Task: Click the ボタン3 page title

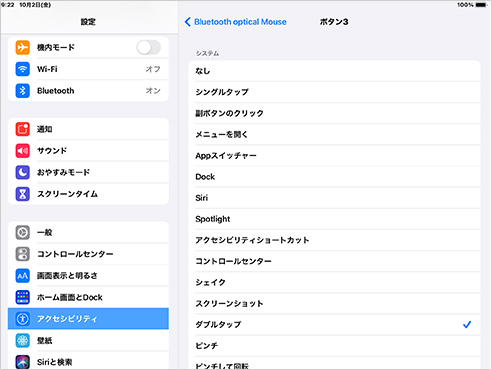Action: coord(334,22)
